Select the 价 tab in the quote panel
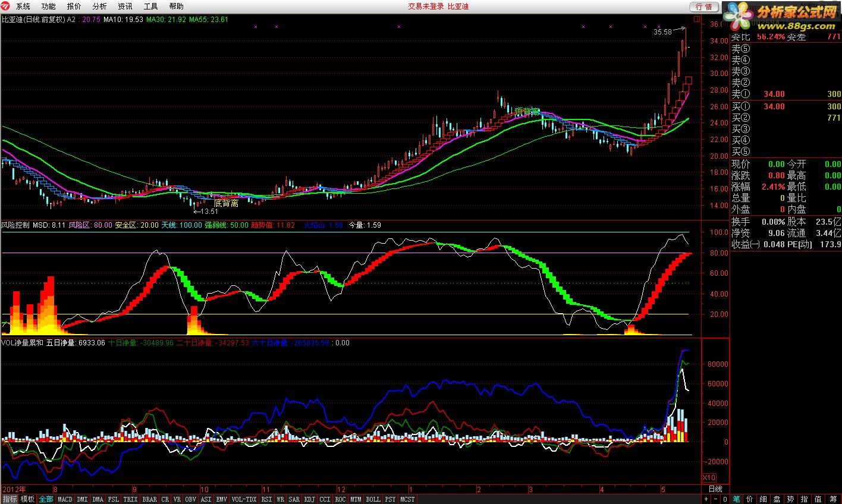This screenshot has height=504, width=842. pos(750,499)
